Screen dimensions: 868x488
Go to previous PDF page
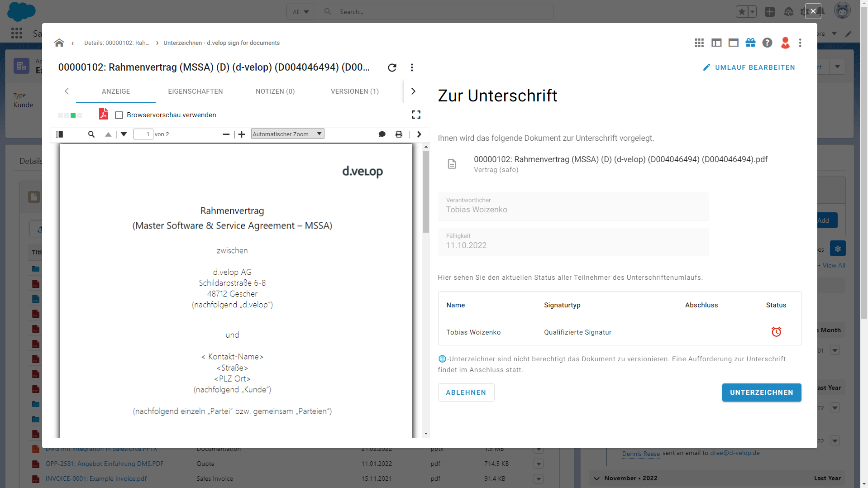click(x=108, y=134)
